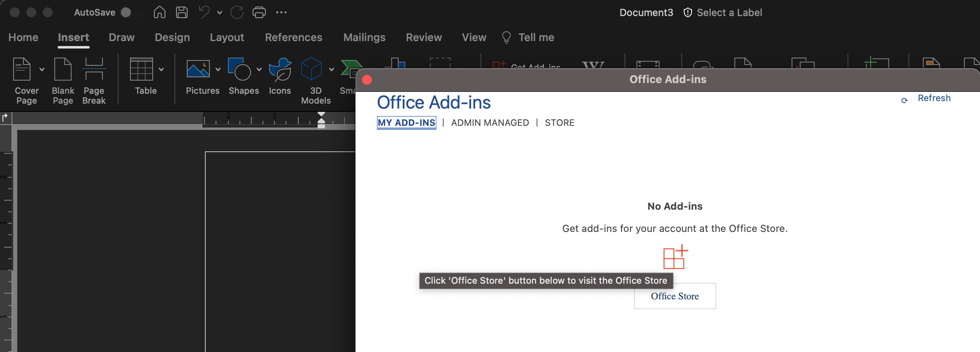Close the Office Add-ins dialog
980x352 pixels.
pyautogui.click(x=367, y=79)
